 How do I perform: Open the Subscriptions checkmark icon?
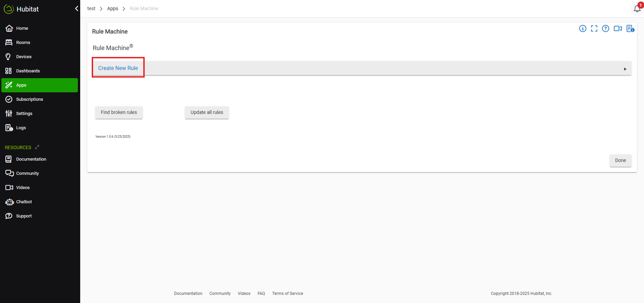pos(9,99)
